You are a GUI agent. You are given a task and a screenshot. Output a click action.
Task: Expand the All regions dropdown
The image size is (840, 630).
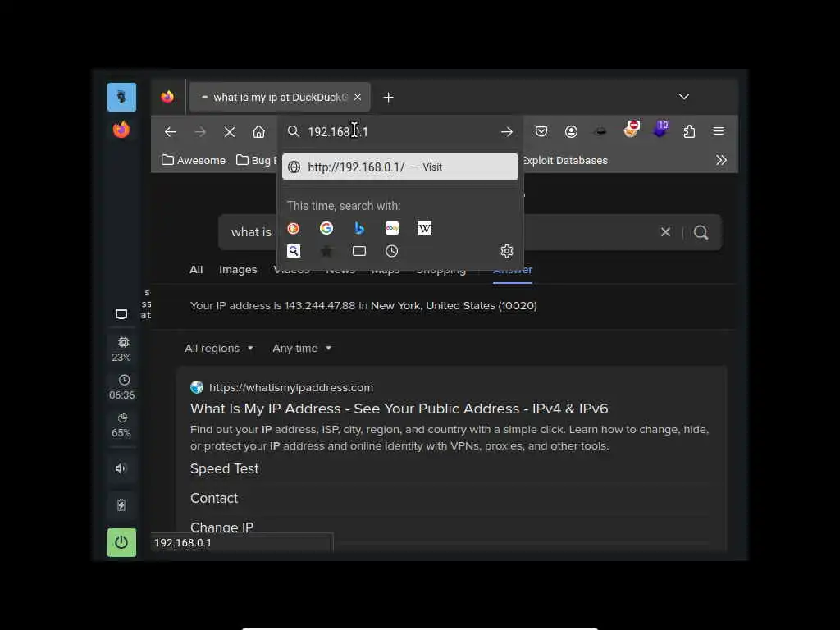pyautogui.click(x=219, y=348)
